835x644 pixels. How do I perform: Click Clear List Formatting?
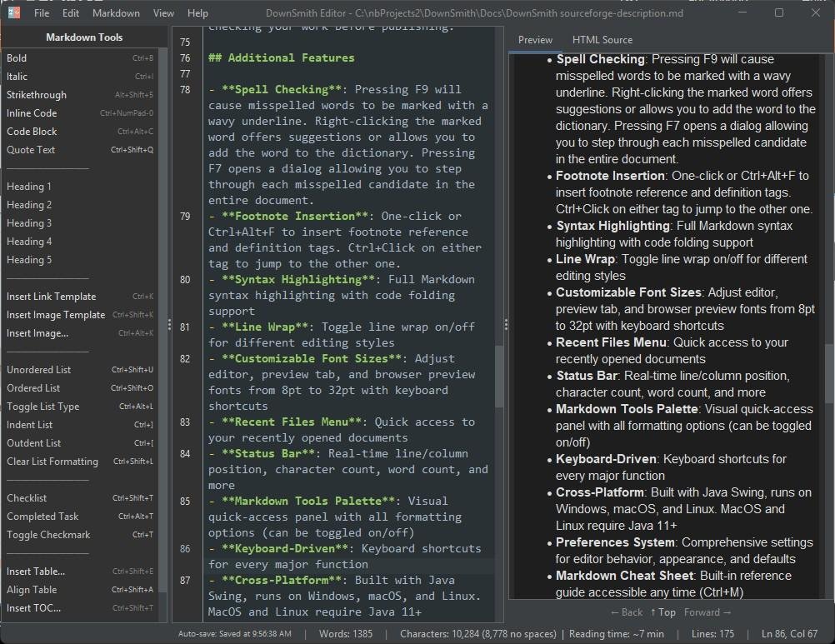80,462
